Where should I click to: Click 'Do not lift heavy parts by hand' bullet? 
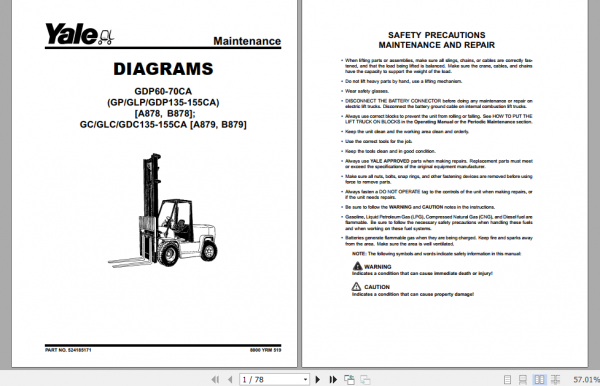point(403,81)
